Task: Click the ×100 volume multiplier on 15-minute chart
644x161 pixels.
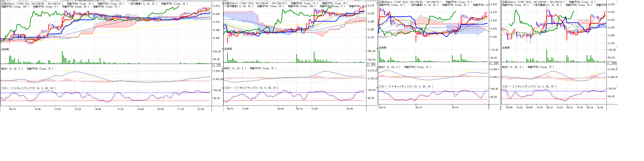Action: pyautogui.click(x=371, y=64)
